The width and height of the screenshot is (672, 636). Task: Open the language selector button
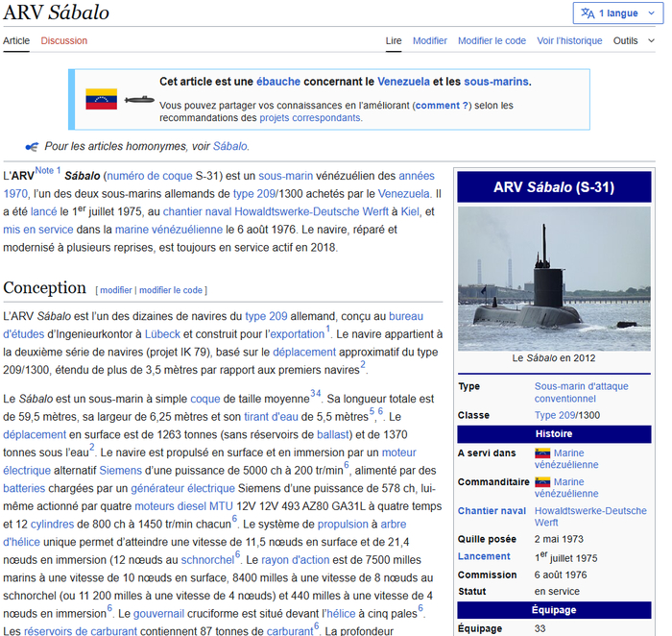(615, 13)
